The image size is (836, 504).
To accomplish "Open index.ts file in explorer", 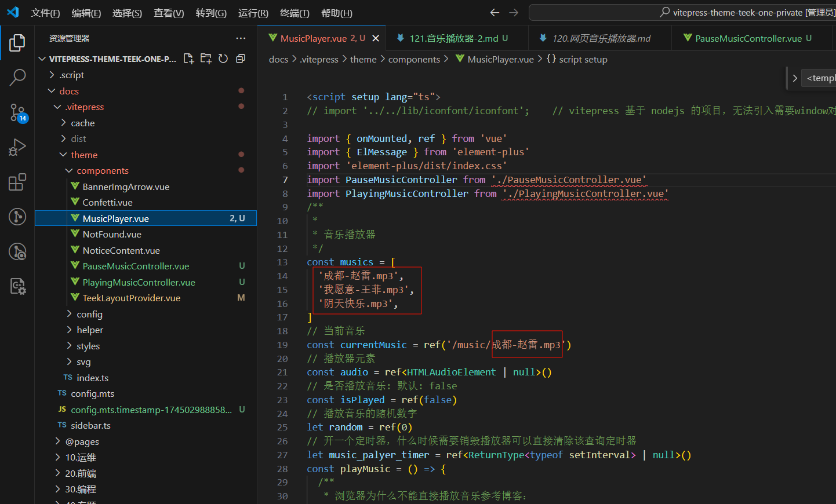I will [x=146, y=378].
